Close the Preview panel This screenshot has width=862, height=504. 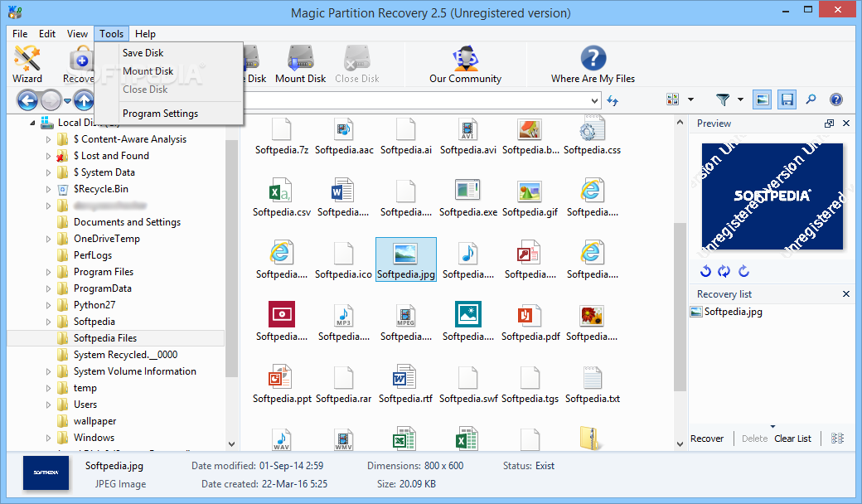[x=846, y=124]
